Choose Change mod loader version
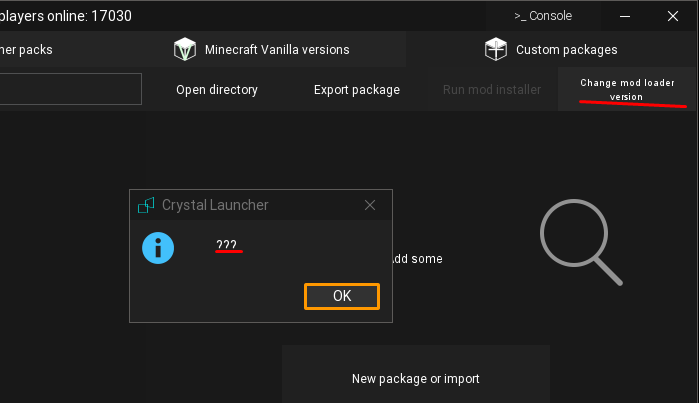The height and width of the screenshot is (403, 699). coord(626,89)
